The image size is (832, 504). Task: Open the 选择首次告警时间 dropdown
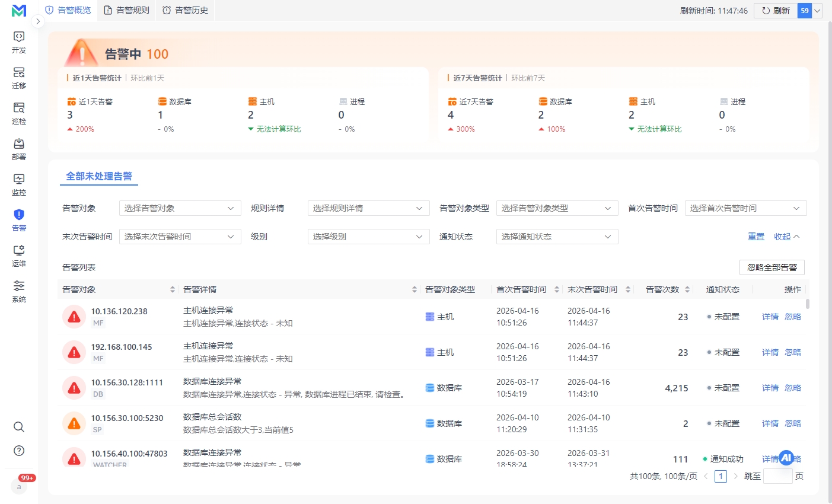coord(746,208)
